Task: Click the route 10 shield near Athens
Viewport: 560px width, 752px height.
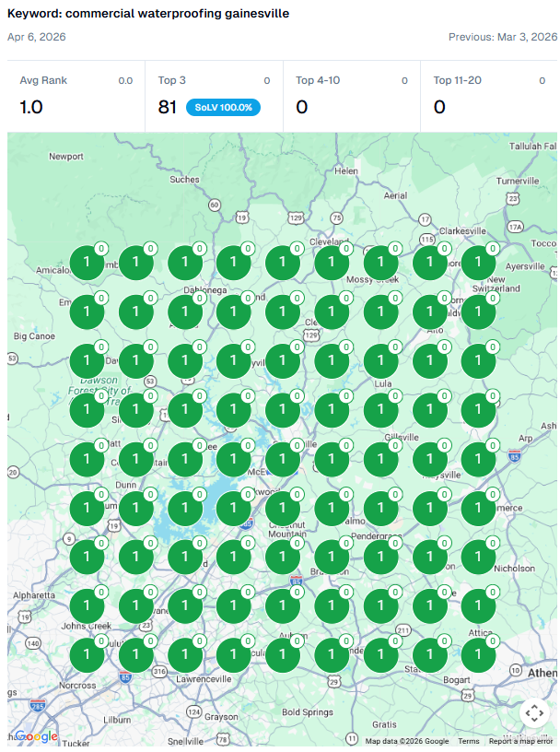Action: click(516, 670)
